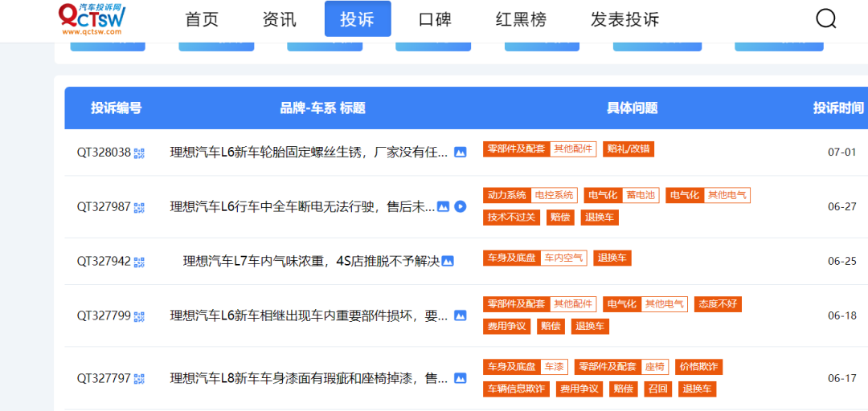Click 车身及底盘 车漆 tag
This screenshot has height=411, width=868.
pos(526,367)
